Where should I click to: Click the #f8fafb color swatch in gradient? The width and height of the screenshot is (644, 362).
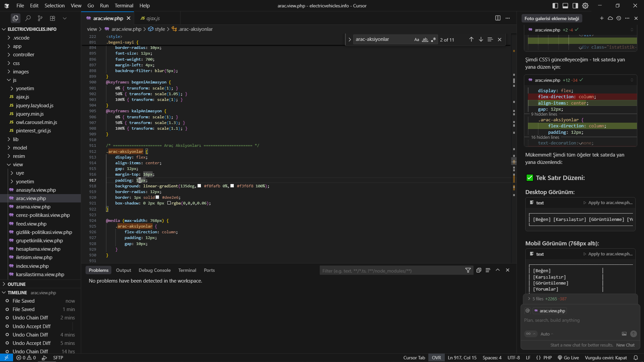coord(199,186)
